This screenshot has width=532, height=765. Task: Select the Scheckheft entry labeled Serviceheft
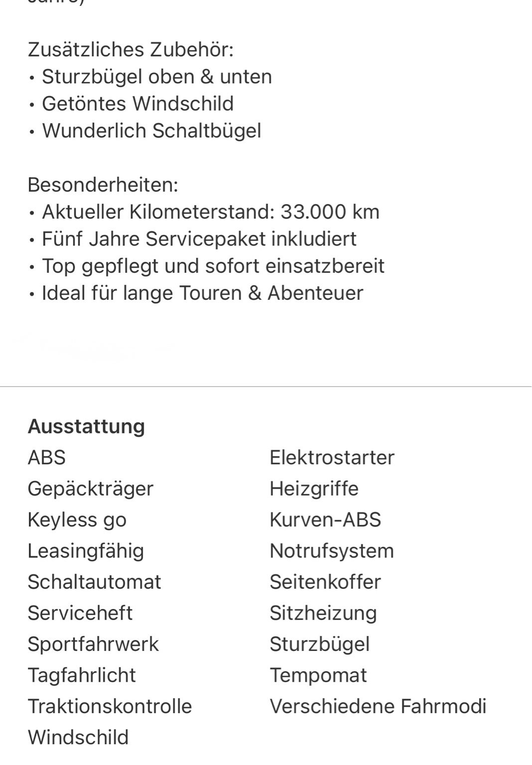[80, 613]
